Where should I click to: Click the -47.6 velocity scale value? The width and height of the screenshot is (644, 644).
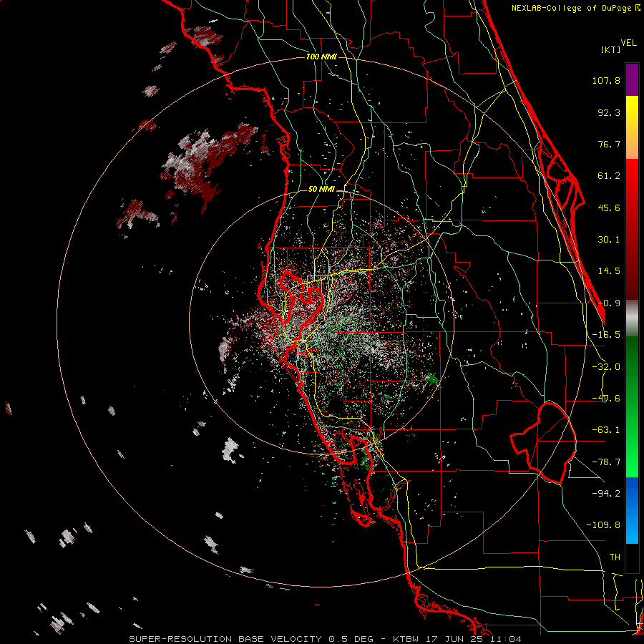(606, 399)
